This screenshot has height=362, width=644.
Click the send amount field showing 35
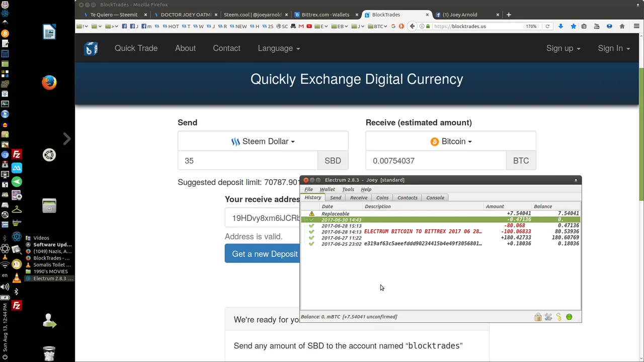[248, 161]
